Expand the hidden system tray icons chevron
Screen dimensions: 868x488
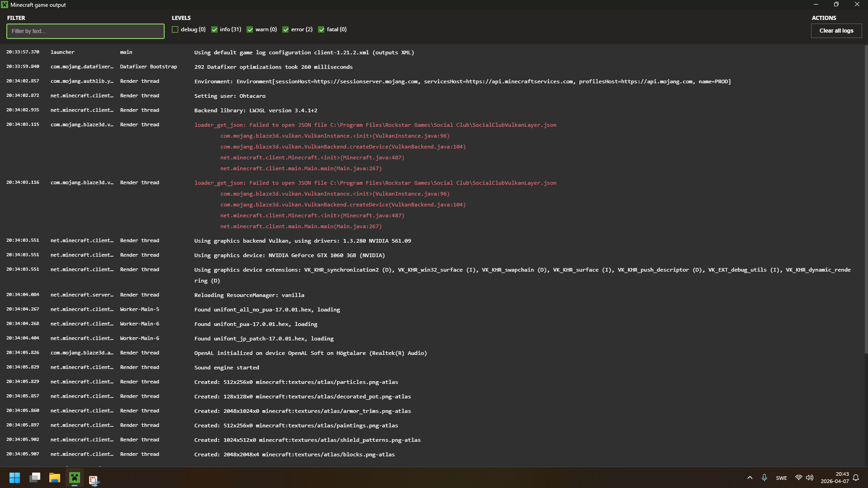(750, 478)
